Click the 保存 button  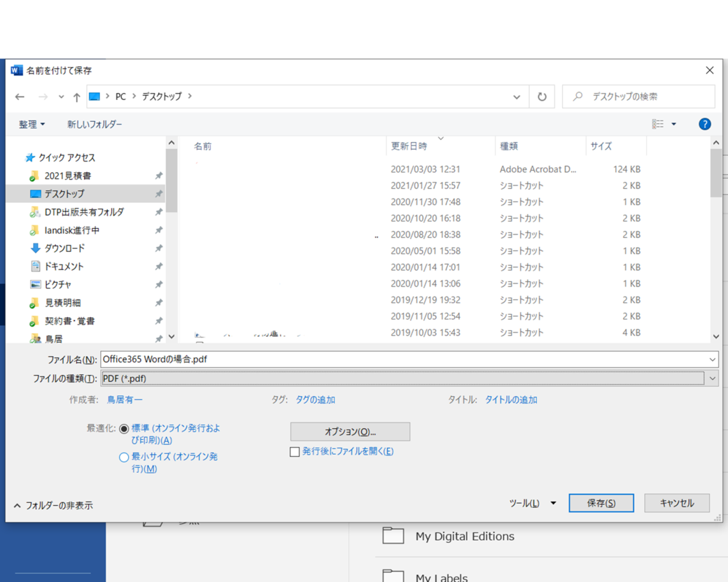[601, 503]
